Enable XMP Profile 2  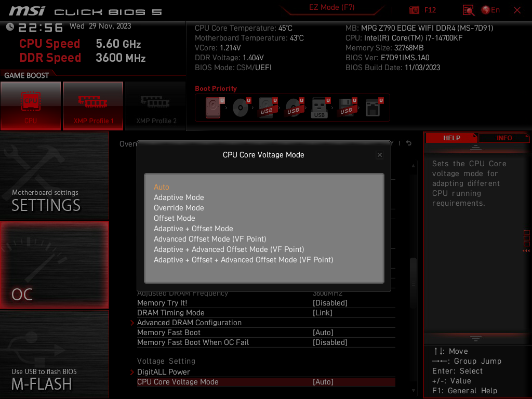click(156, 105)
